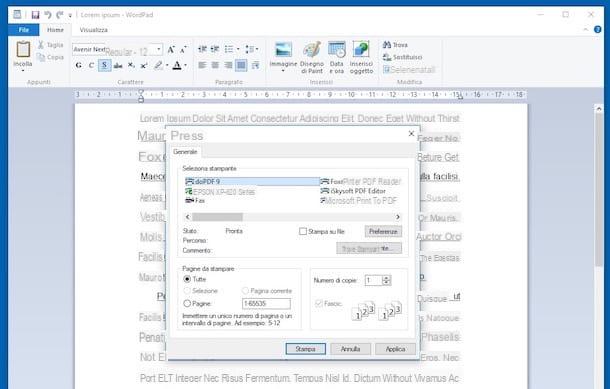Click Stampa print button
Screen dimensions: 610x389
point(305,349)
